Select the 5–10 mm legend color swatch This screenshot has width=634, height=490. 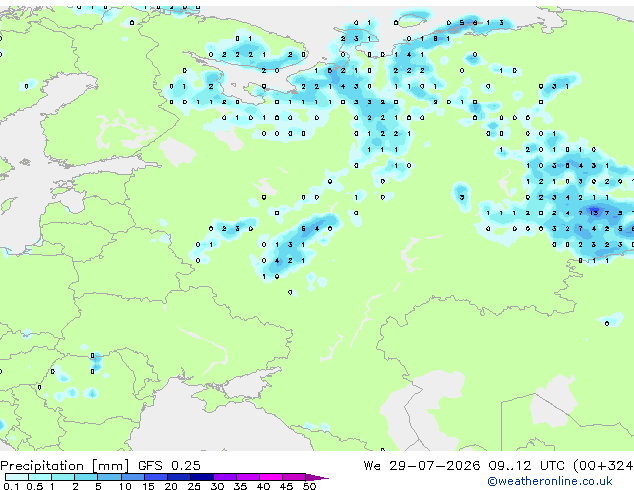coord(109,477)
